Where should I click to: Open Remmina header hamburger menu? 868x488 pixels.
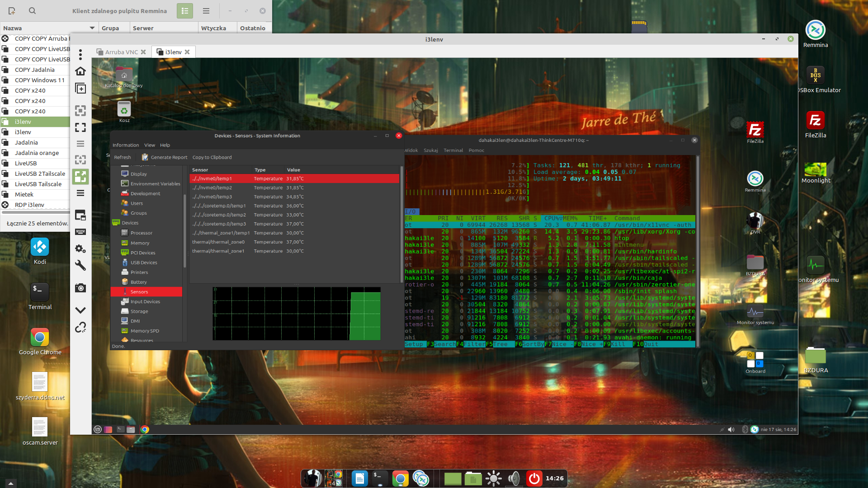pyautogui.click(x=206, y=11)
